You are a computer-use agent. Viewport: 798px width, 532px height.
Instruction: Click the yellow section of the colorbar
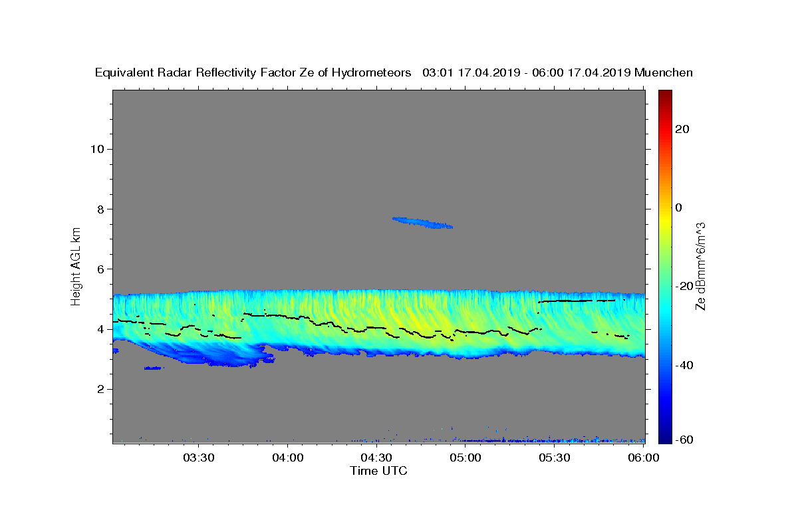click(x=665, y=219)
